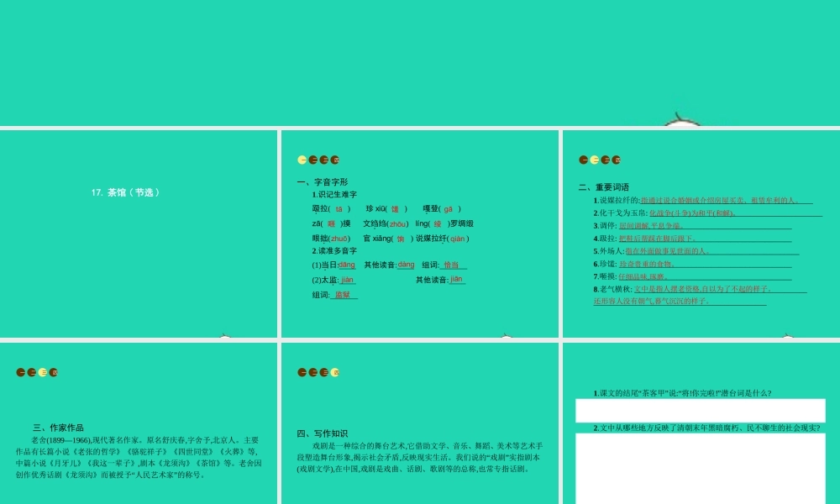840x504 pixels.
Task: Click the paragraph starting '老舍(1899—1966)'
Action: click(x=139, y=457)
